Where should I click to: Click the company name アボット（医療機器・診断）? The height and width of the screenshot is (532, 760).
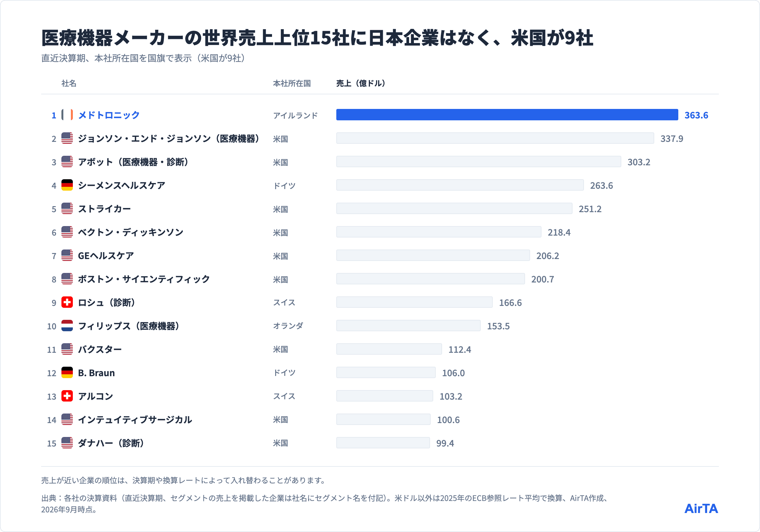pyautogui.click(x=133, y=162)
